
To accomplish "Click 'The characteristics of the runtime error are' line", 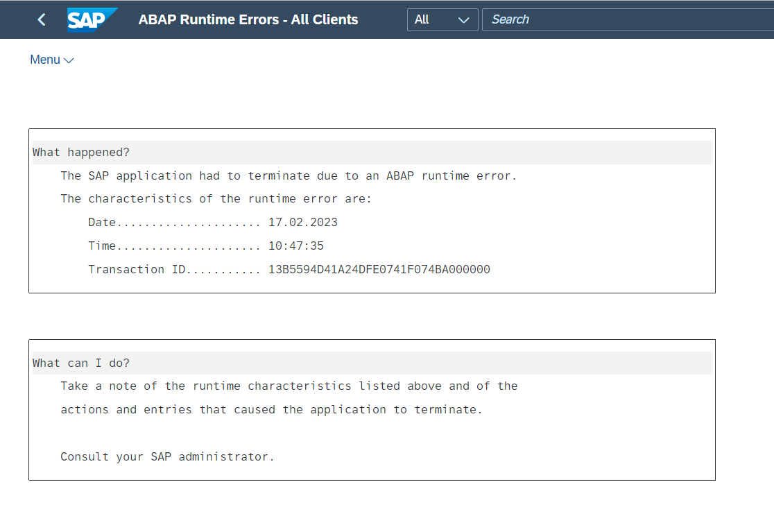I will point(216,199).
